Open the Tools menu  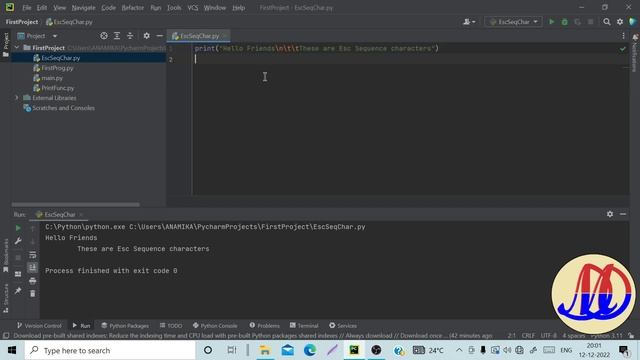(174, 7)
